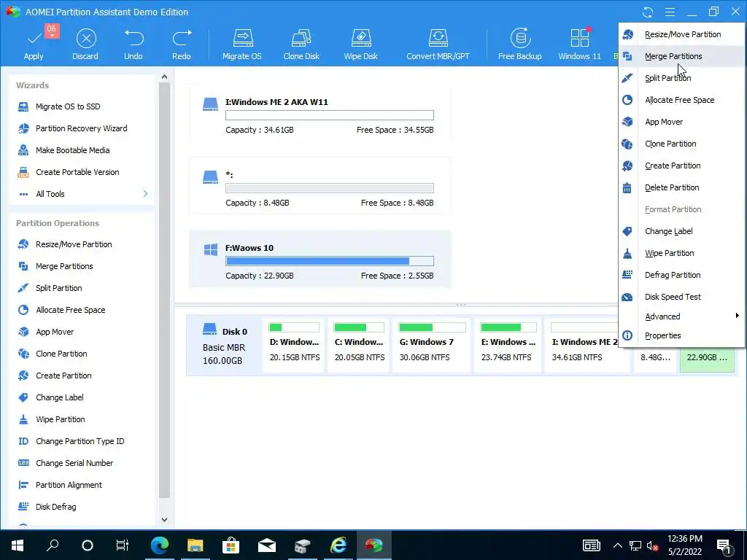Open the Windows Start menu
This screenshot has width=747, height=560.
pyautogui.click(x=18, y=545)
